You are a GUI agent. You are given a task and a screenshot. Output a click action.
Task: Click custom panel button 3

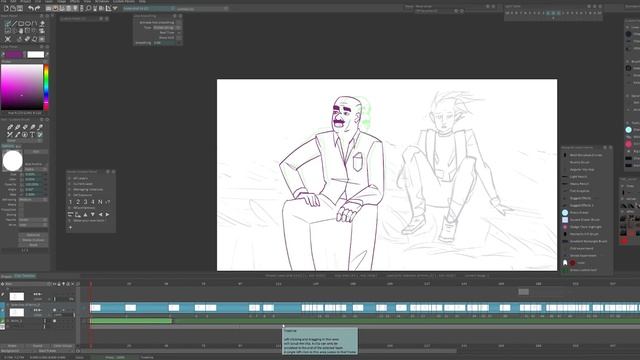[85, 202]
